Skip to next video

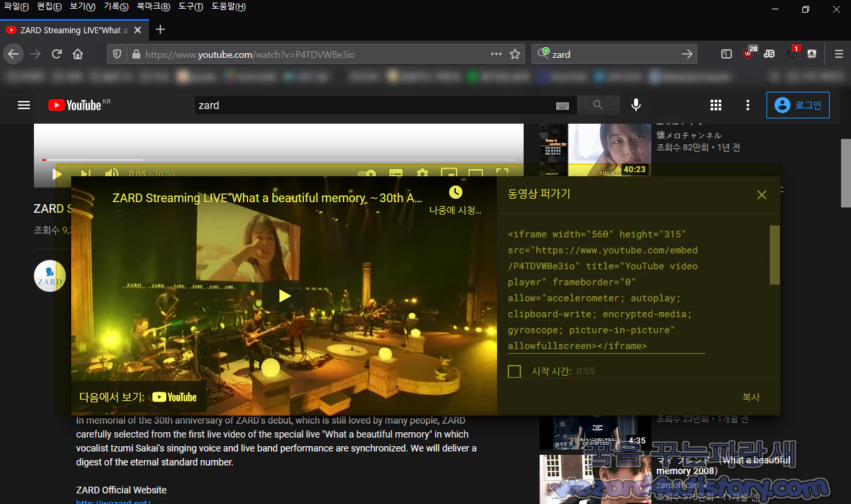[x=85, y=174]
